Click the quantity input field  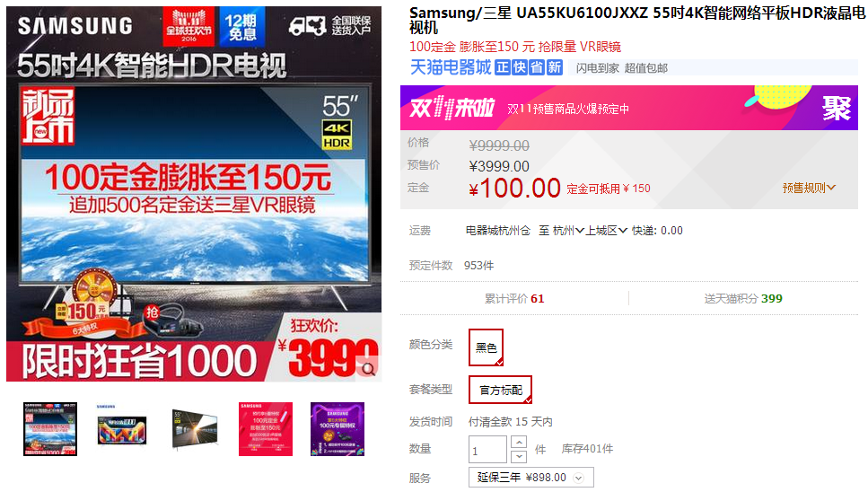pos(487,450)
